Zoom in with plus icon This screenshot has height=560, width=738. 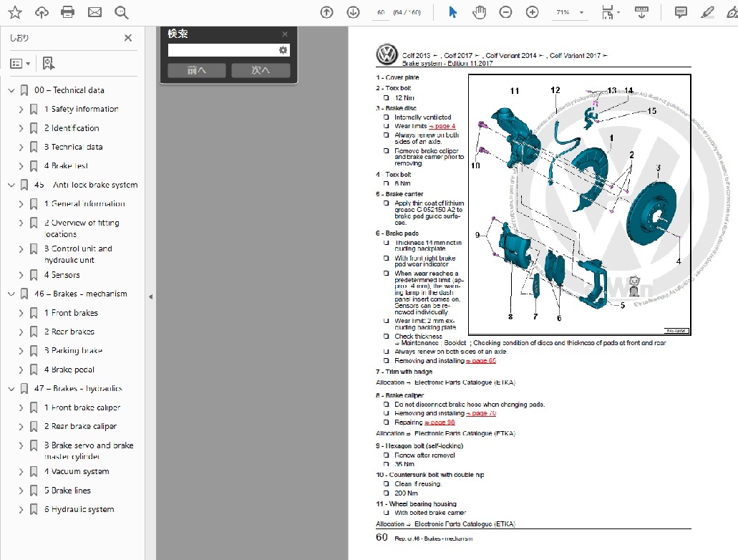[533, 12]
